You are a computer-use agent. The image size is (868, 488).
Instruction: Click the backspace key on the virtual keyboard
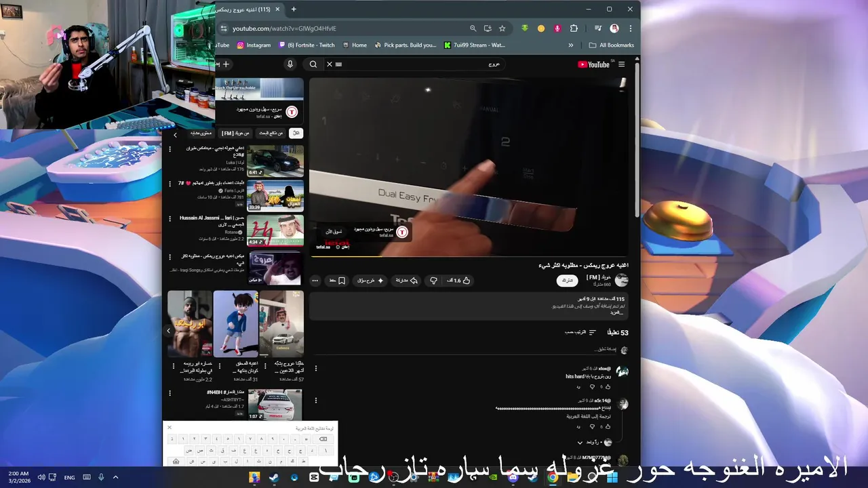point(323,439)
